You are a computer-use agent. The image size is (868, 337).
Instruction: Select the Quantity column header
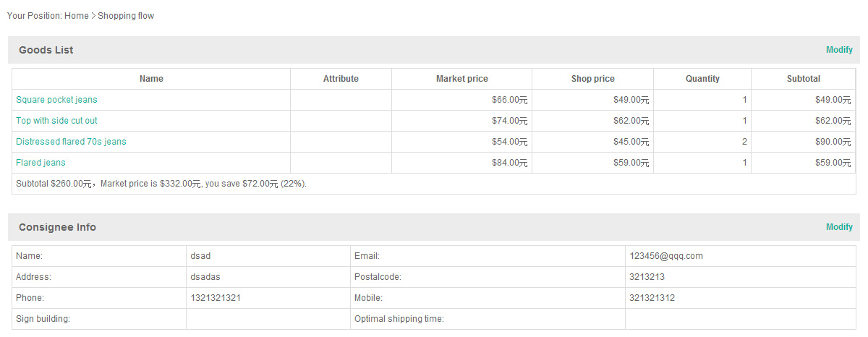pos(702,79)
